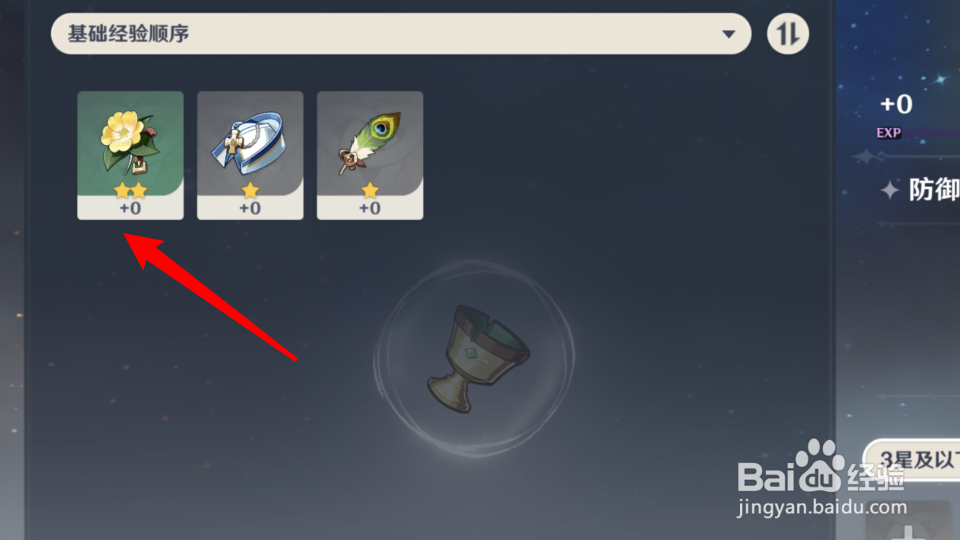960x540 pixels.
Task: Click the +0 level label under the hat
Action: [250, 208]
